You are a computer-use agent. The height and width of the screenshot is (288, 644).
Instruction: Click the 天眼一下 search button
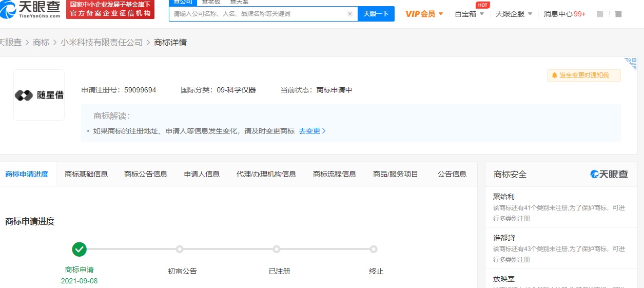pyautogui.click(x=376, y=14)
